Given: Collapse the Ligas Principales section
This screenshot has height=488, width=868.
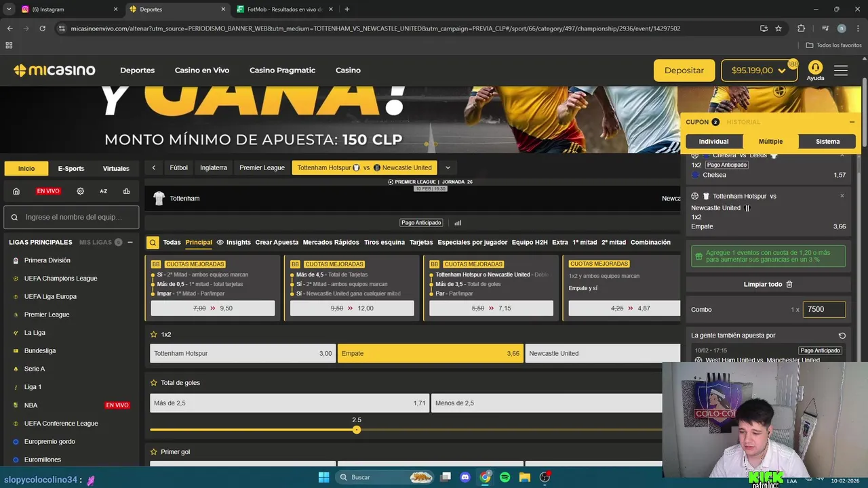Looking at the screenshot, I should [130, 242].
